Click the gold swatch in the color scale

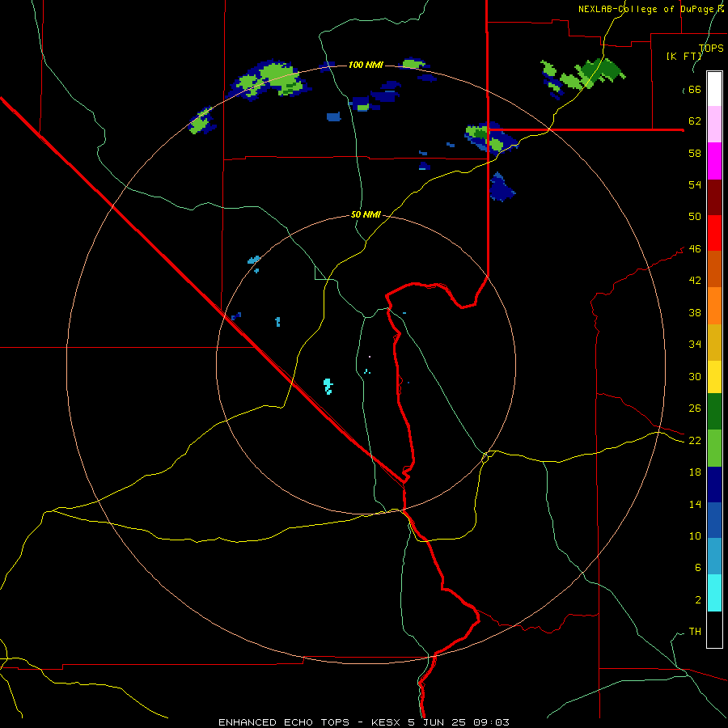tap(714, 342)
